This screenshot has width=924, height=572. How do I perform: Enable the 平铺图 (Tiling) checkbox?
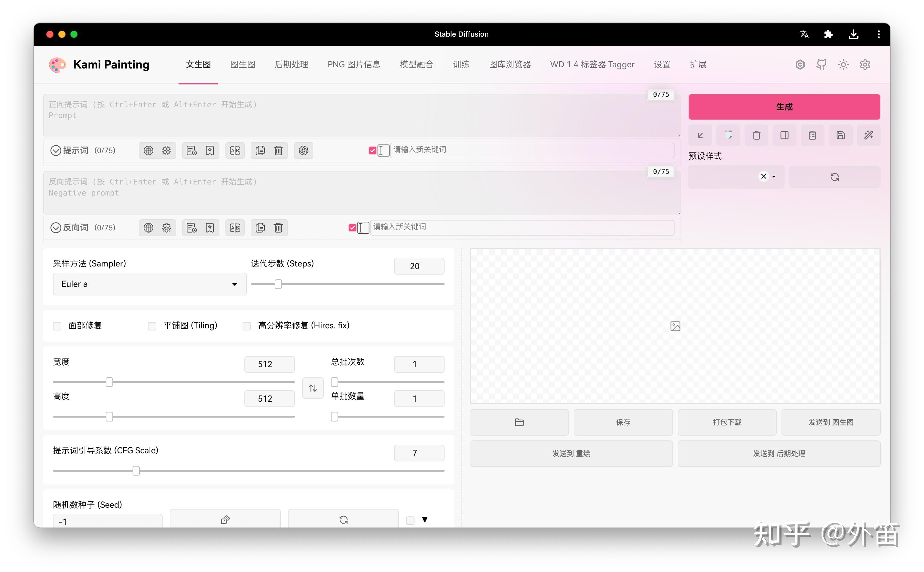152,326
